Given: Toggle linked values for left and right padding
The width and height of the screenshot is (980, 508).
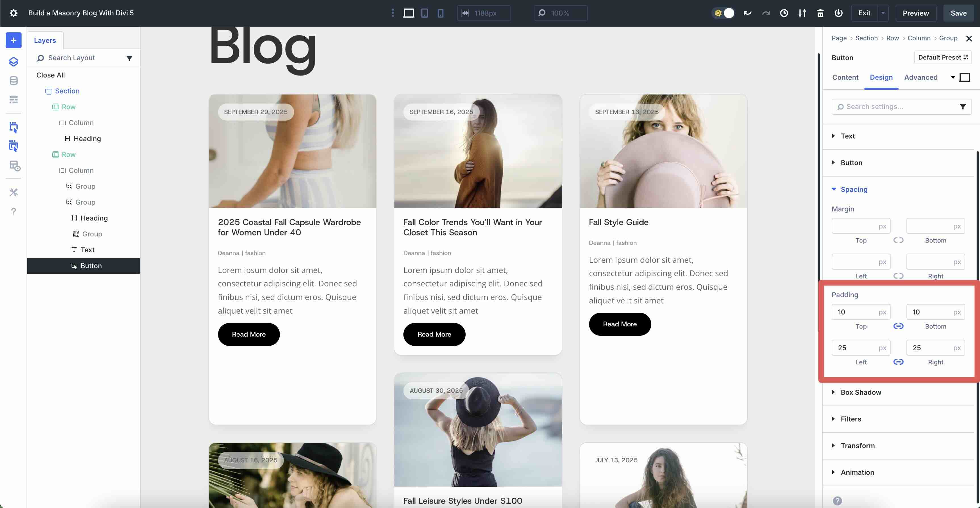Looking at the screenshot, I should coord(899,362).
